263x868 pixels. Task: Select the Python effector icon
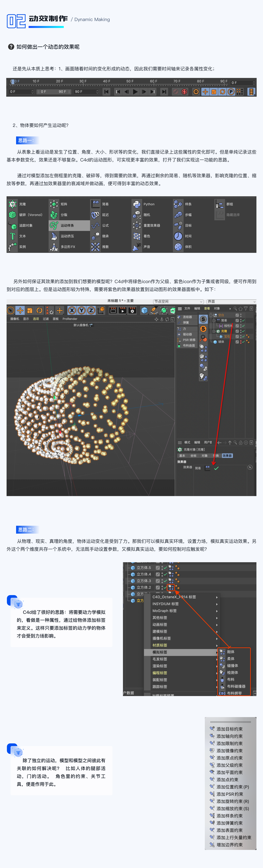point(137,204)
